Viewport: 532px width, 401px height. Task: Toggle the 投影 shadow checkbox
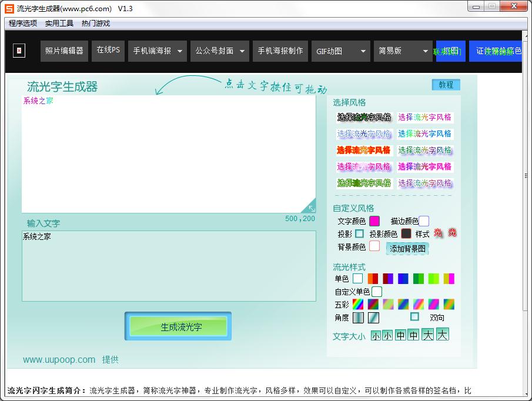[359, 234]
